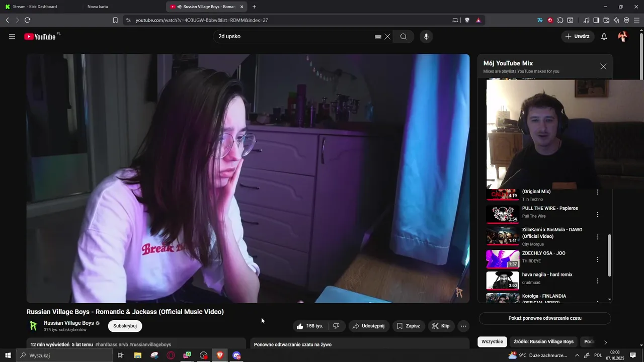Viewport: 644px width, 362px height.
Task: Open more actions ellipsis below video
Action: click(x=463, y=326)
